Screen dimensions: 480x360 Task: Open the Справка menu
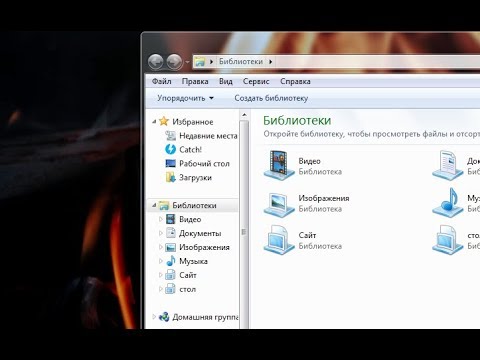tap(295, 81)
